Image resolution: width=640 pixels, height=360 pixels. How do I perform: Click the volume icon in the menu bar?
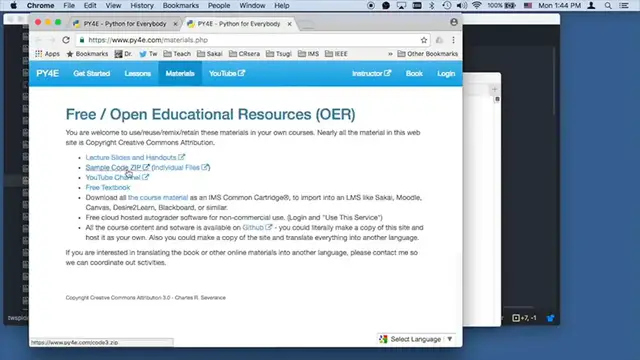click(462, 6)
